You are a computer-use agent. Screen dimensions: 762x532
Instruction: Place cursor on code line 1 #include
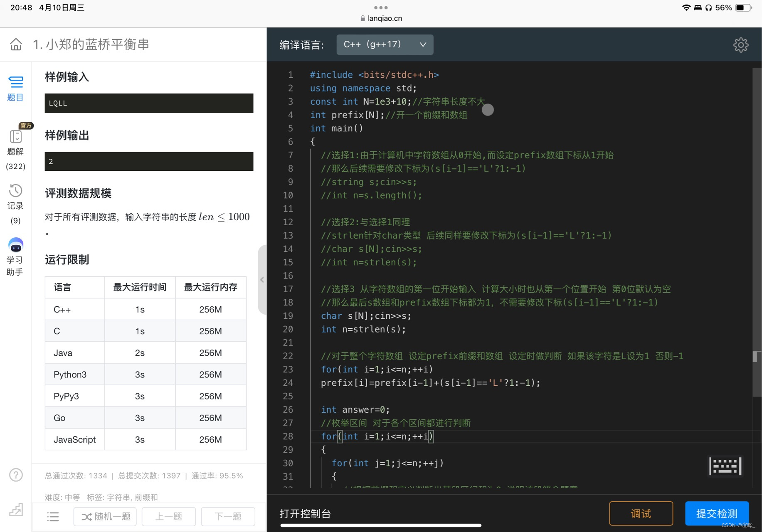pos(375,75)
